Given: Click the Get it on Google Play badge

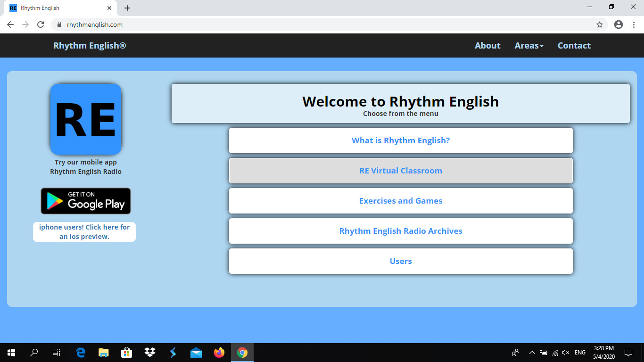Looking at the screenshot, I should point(85,201).
